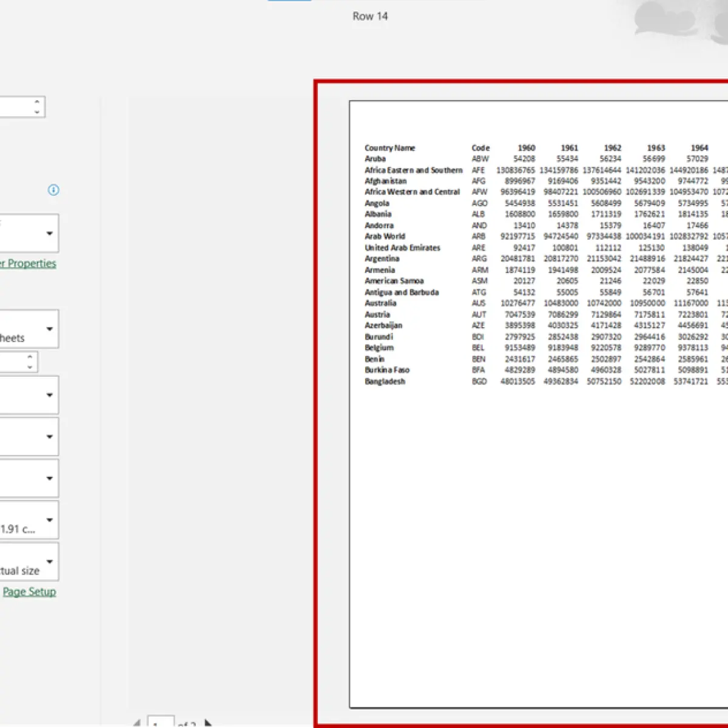Decrease copies with the top spinner down arrow
This screenshot has height=728, width=728.
[x=37, y=112]
